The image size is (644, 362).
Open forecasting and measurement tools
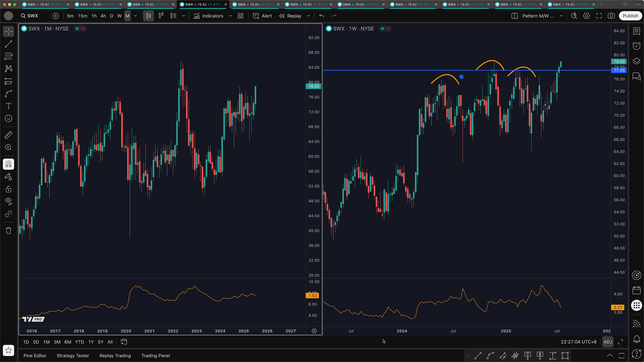[9, 81]
